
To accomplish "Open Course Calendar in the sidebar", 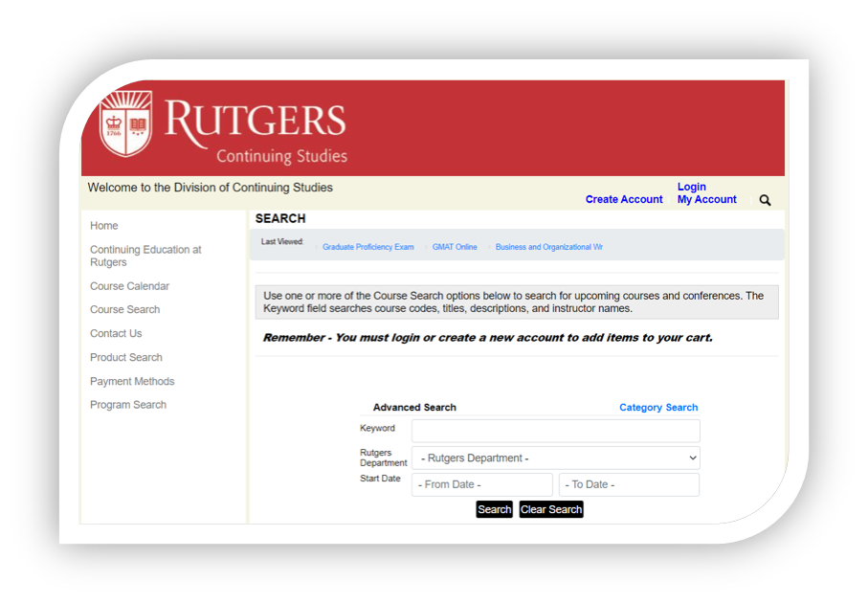I will [129, 286].
